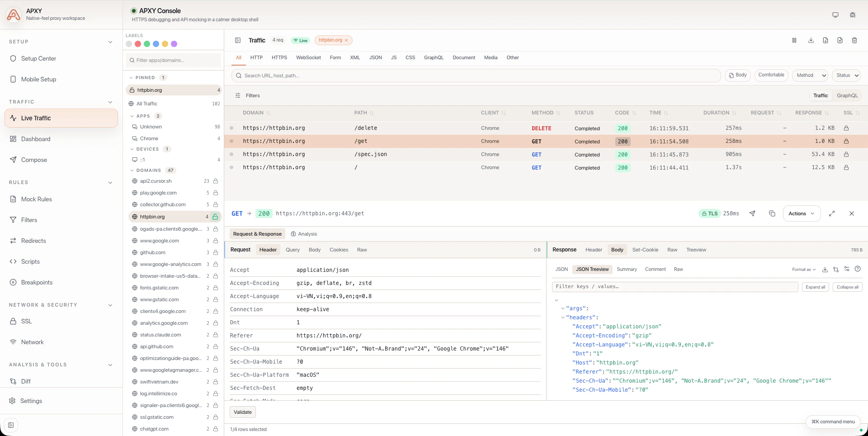Toggle the Body search option
Screen dimensions: 868x436
coord(738,75)
